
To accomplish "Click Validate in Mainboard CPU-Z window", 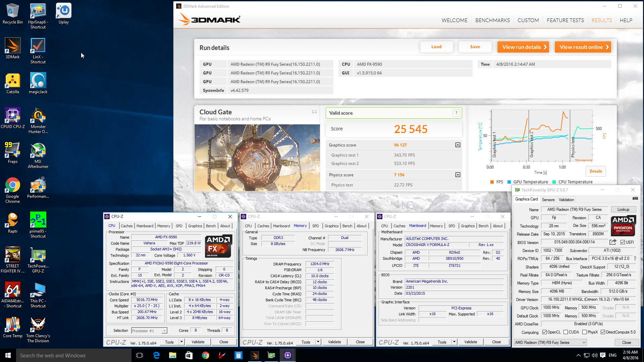I will coord(471,342).
